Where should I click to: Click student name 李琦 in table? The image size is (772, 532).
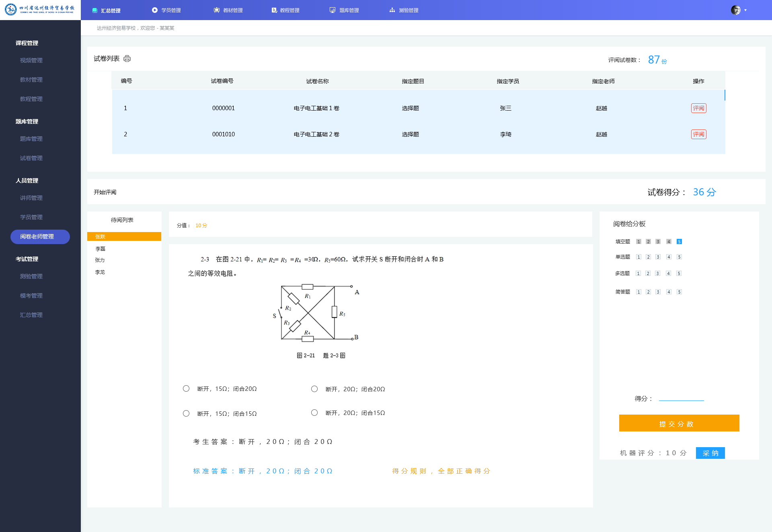(506, 134)
